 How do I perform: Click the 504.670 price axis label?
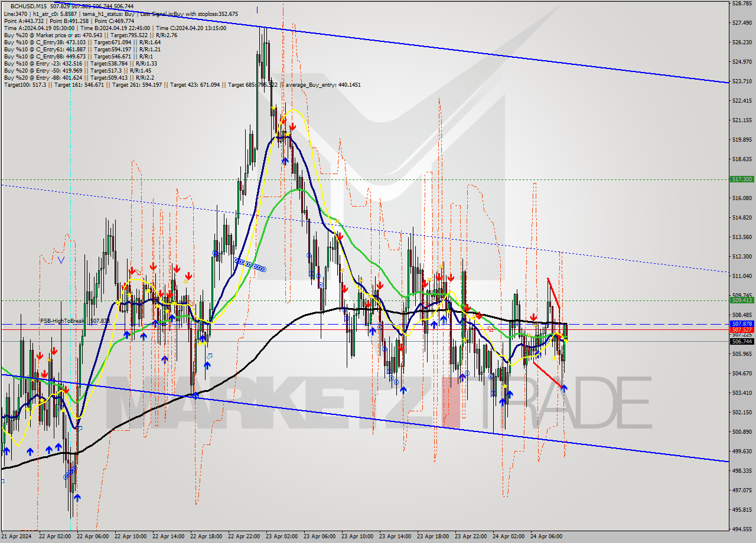(x=741, y=374)
